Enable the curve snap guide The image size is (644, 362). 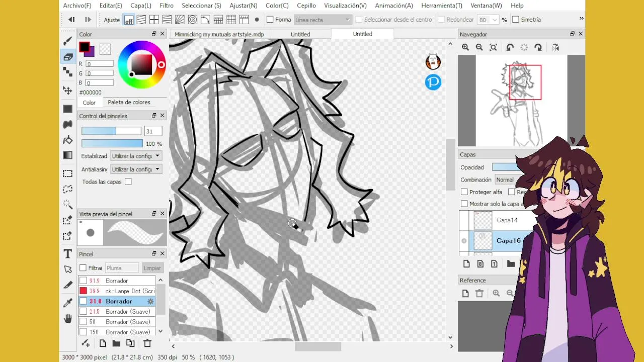(x=205, y=20)
